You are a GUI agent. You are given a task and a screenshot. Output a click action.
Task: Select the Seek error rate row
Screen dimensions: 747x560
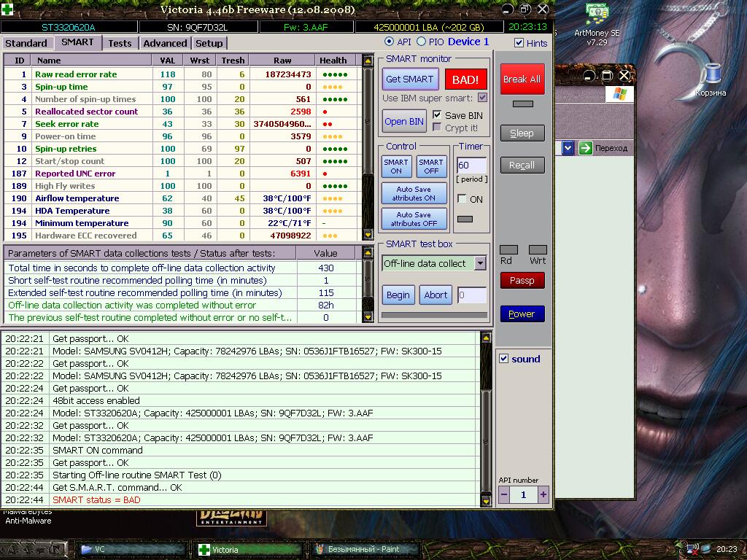coord(182,124)
